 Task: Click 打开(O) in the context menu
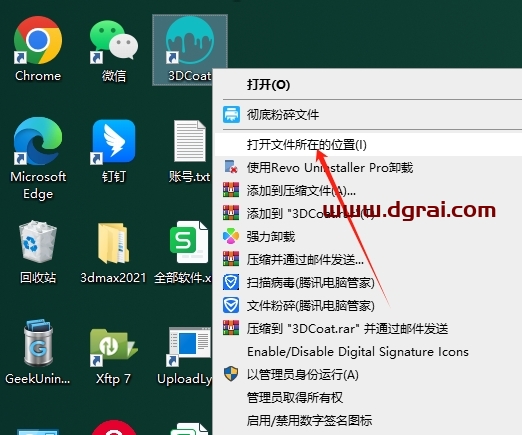[x=368, y=85]
